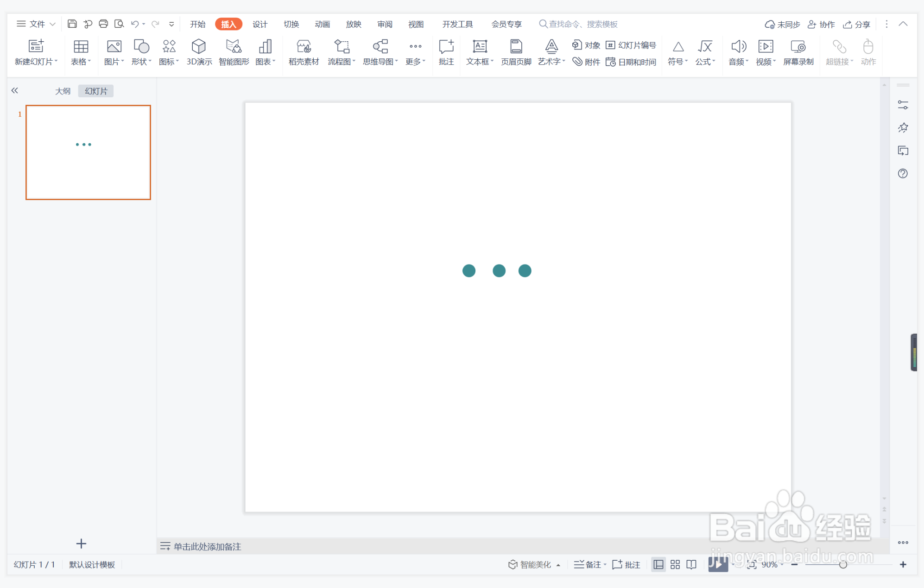Click the save icon in quick toolbar

point(72,24)
